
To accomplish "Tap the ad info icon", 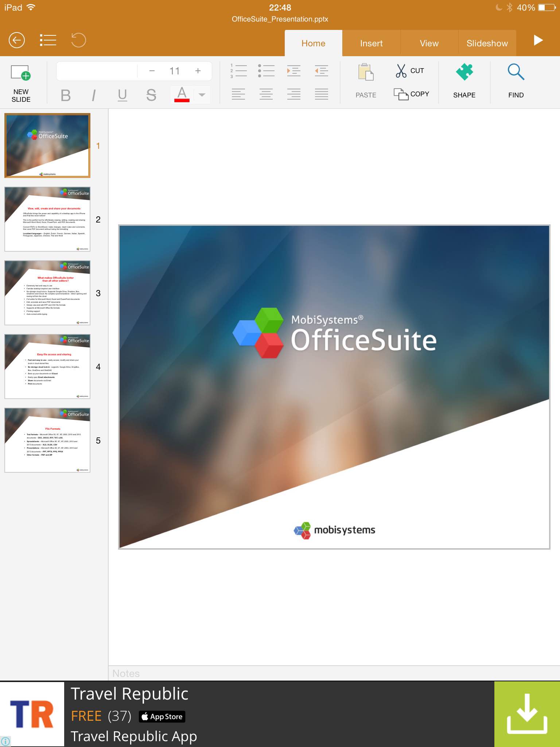I will tap(5, 741).
